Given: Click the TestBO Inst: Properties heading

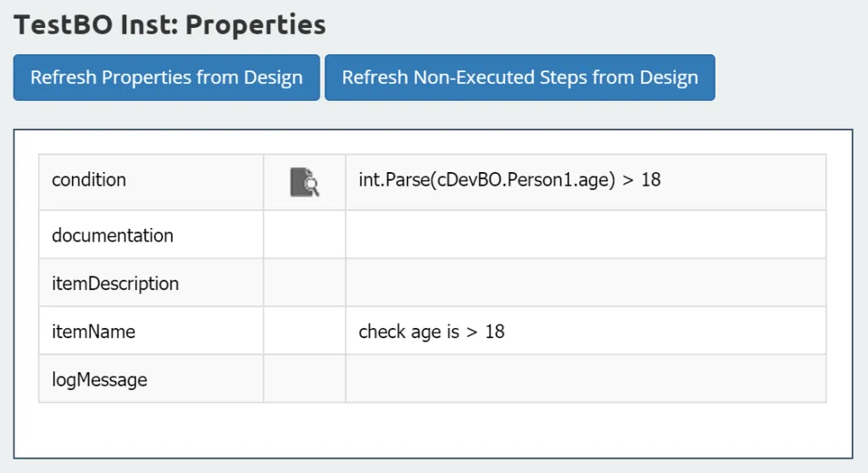Looking at the screenshot, I should (170, 25).
